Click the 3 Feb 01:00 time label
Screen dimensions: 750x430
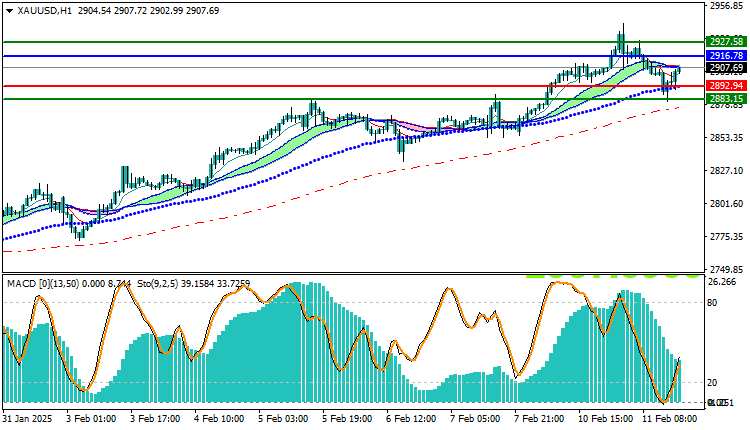pos(91,419)
